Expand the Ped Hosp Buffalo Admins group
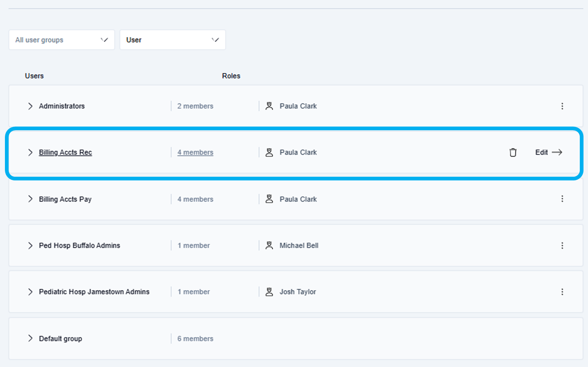 tap(30, 245)
